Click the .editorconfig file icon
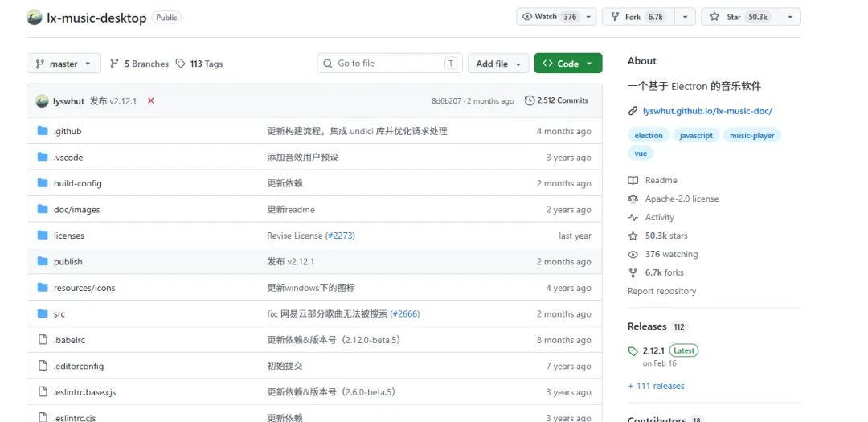The image size is (868, 422). [43, 366]
